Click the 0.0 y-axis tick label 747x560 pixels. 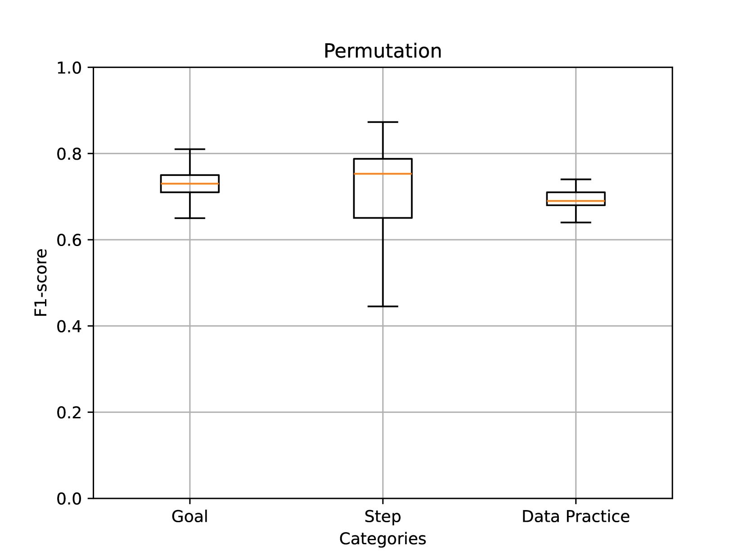[x=69, y=498]
